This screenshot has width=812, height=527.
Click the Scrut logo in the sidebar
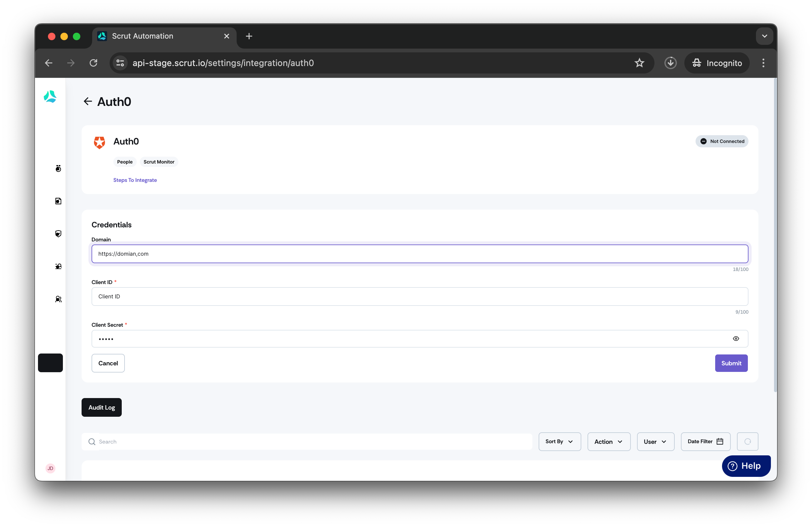tap(50, 97)
